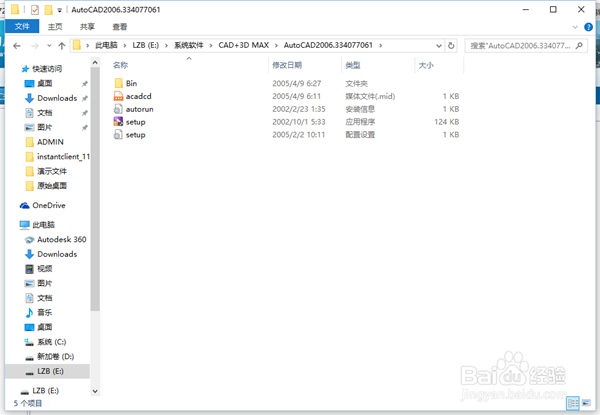600x415 pixels.
Task: Sort by 类型 column header
Action: pos(353,65)
